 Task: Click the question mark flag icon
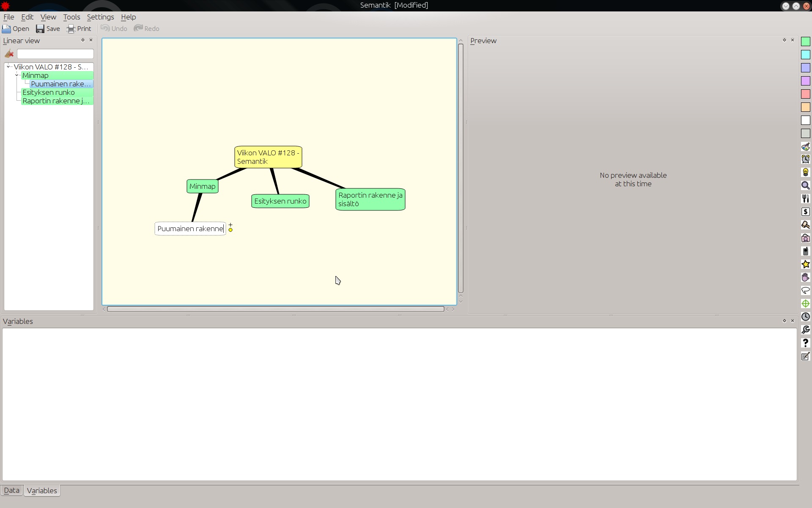pos(806,343)
